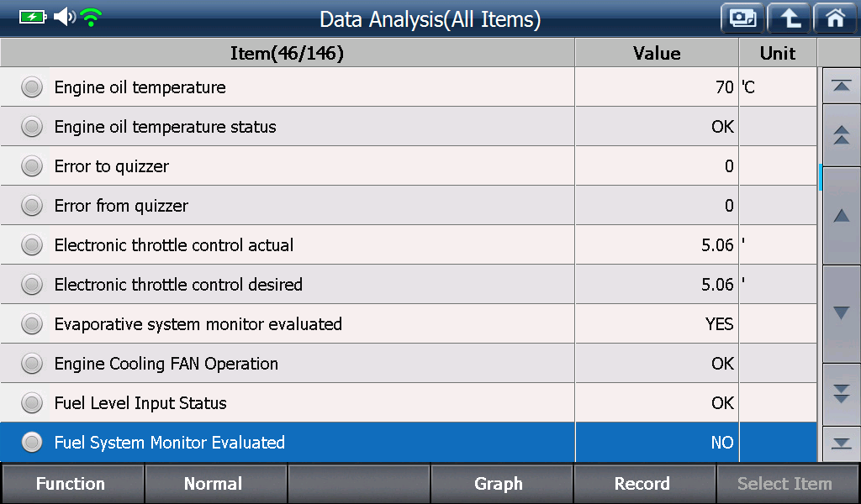Tap the screenshot capture icon
The image size is (861, 504).
(742, 18)
